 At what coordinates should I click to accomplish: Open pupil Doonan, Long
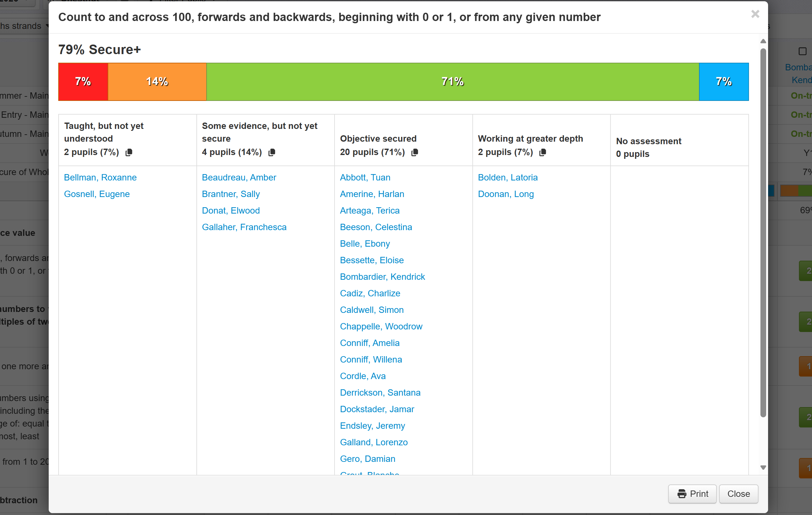click(505, 194)
